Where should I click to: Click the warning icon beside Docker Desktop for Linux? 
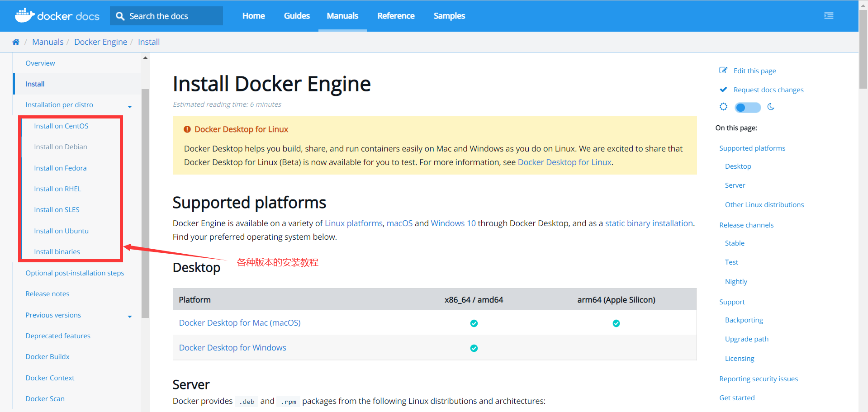[x=187, y=129]
